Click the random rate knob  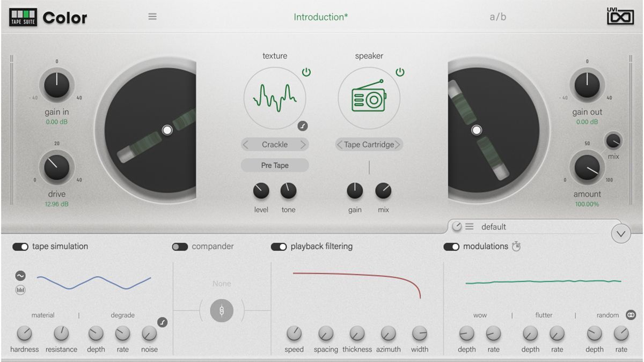(621, 334)
